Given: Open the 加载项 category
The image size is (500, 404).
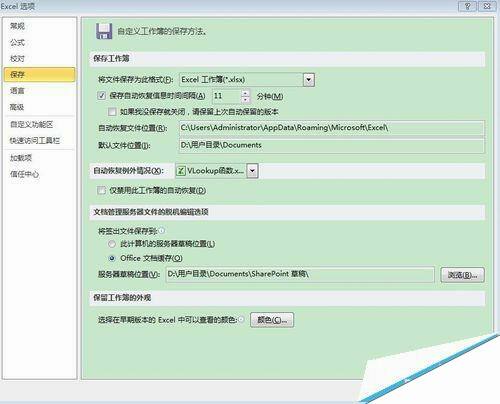Looking at the screenshot, I should pyautogui.click(x=21, y=158).
